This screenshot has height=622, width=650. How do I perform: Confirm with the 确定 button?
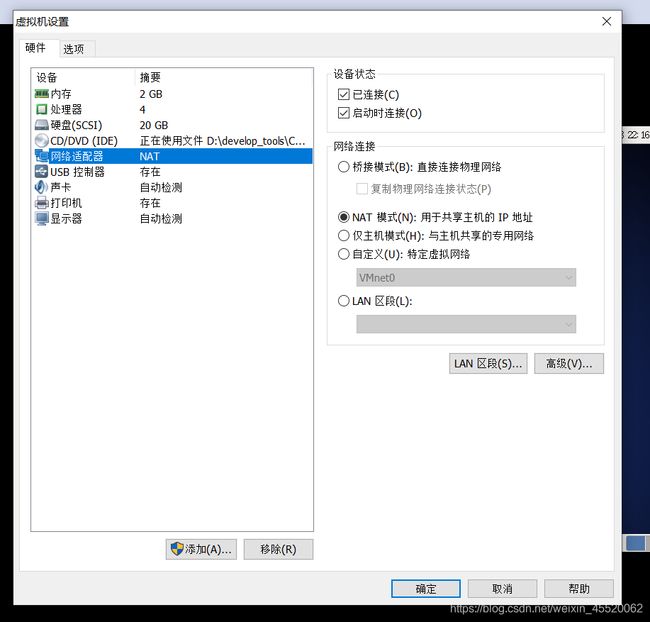point(426,588)
